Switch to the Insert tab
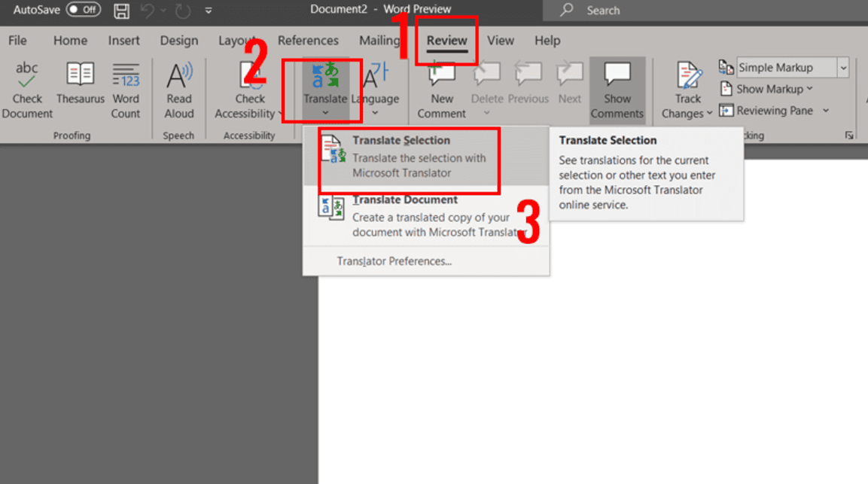Viewport: 868px width, 484px height. tap(123, 41)
